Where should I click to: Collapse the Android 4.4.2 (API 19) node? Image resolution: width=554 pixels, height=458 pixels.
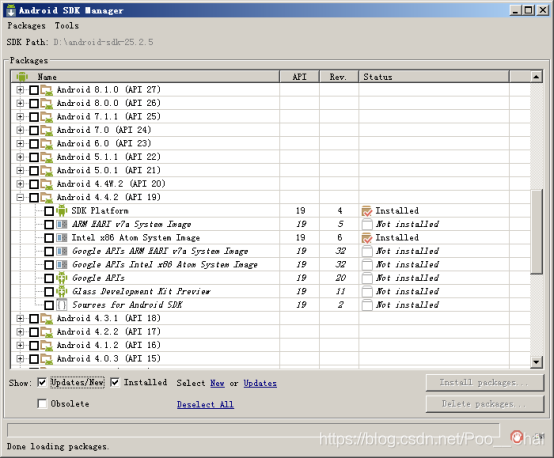click(20, 198)
